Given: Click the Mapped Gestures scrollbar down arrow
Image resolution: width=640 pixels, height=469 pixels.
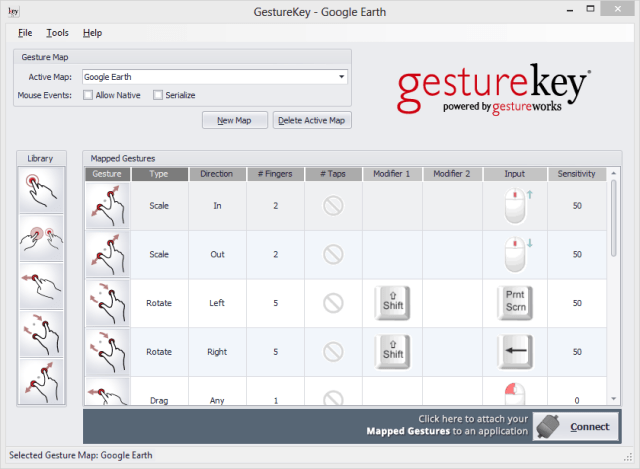Looking at the screenshot, I should click(613, 399).
